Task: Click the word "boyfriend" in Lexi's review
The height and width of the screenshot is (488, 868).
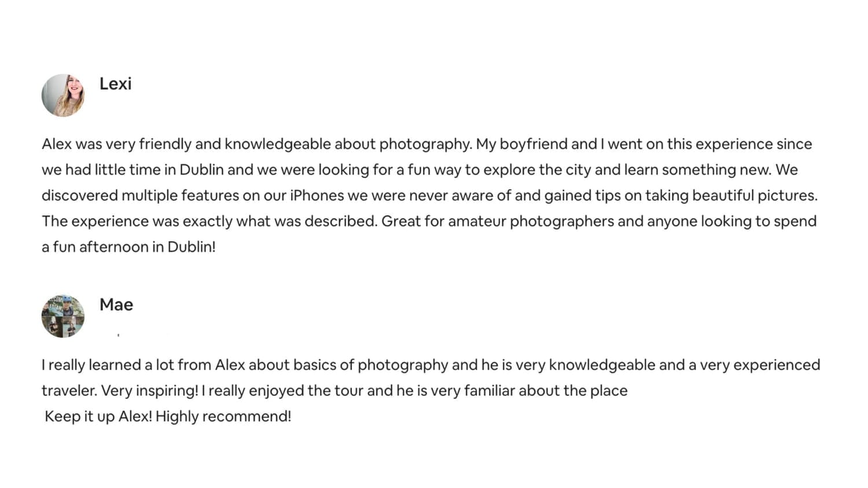Action: pos(534,144)
